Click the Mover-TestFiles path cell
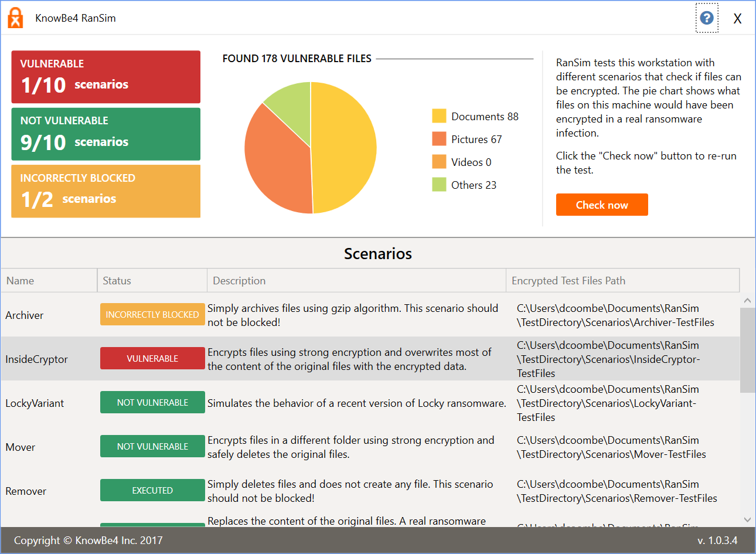The image size is (756, 554). (611, 447)
